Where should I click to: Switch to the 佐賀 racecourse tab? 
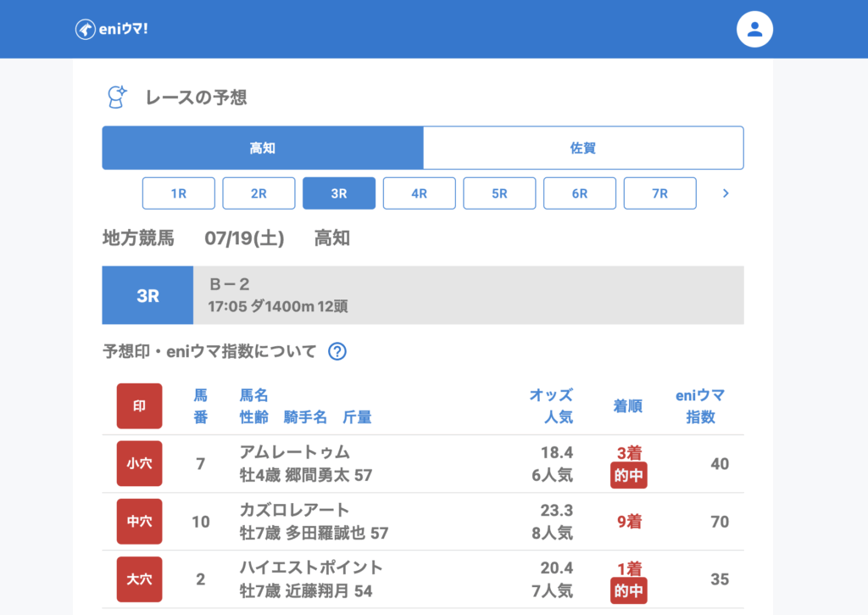[583, 148]
